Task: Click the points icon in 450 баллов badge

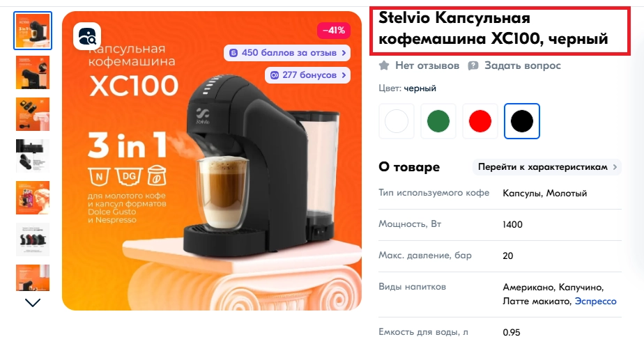Action: tap(233, 53)
